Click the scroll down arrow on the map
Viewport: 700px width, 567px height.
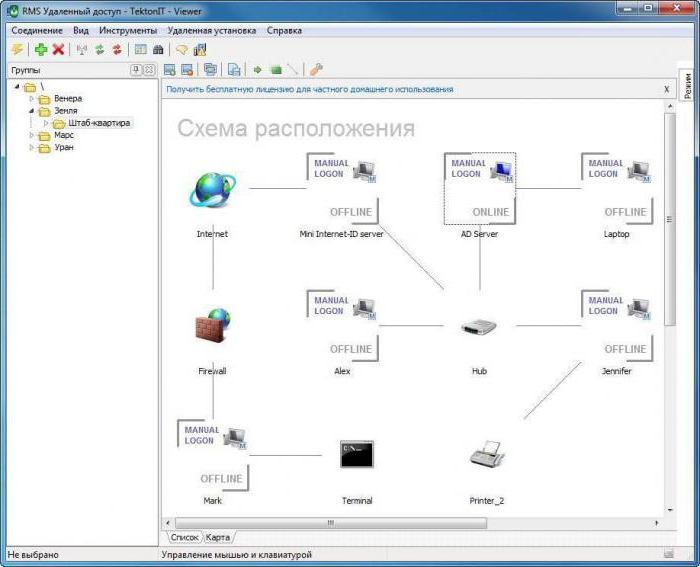pyautogui.click(x=670, y=510)
